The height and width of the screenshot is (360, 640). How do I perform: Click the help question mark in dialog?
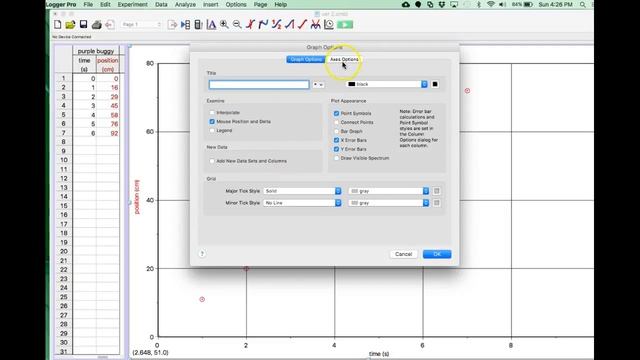point(202,253)
